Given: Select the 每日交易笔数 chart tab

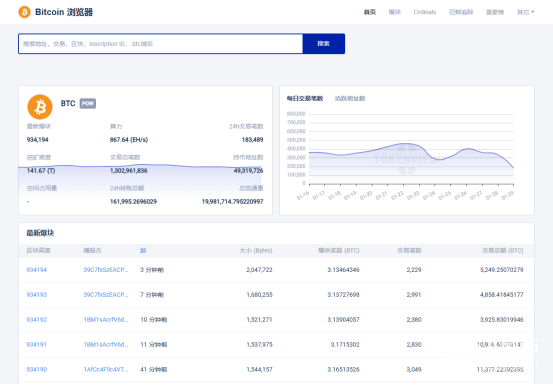Looking at the screenshot, I should pos(305,98).
